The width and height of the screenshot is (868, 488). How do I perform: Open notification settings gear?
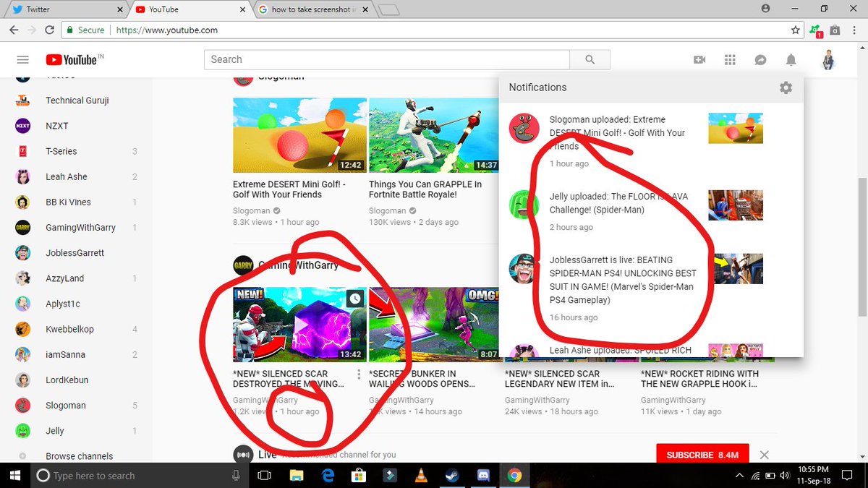786,87
